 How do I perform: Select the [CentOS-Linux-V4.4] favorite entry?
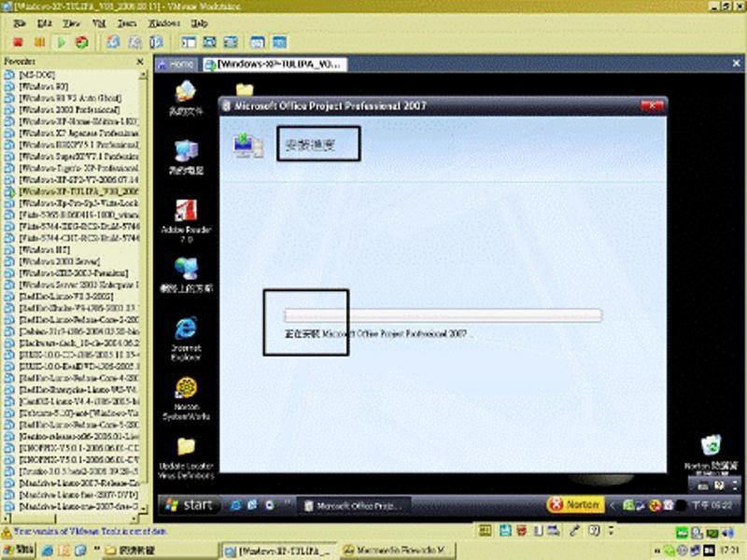tap(78, 401)
